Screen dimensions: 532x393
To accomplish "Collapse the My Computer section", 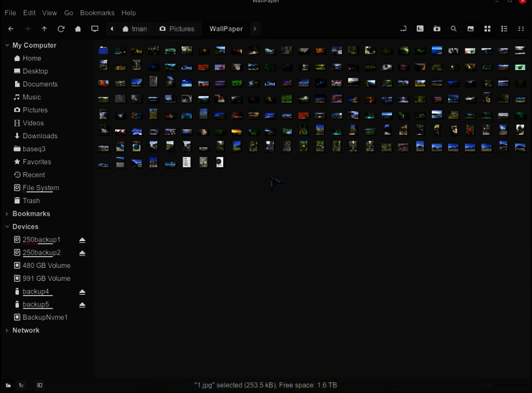I will click(7, 45).
